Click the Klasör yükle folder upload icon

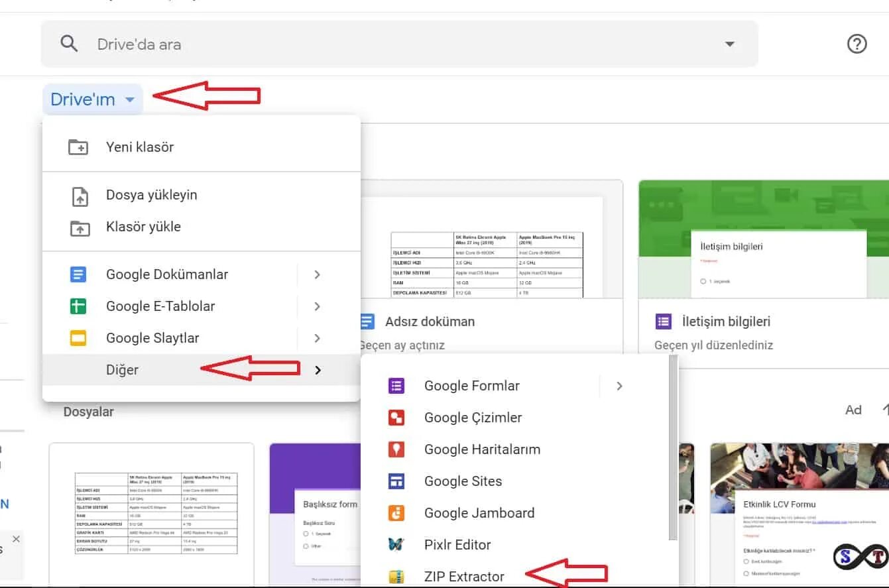tap(79, 227)
